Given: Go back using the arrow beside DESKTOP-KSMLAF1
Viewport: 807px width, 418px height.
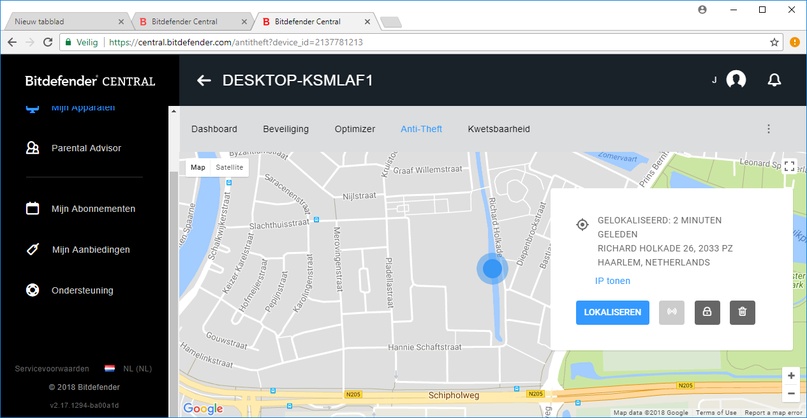Looking at the screenshot, I should 204,80.
